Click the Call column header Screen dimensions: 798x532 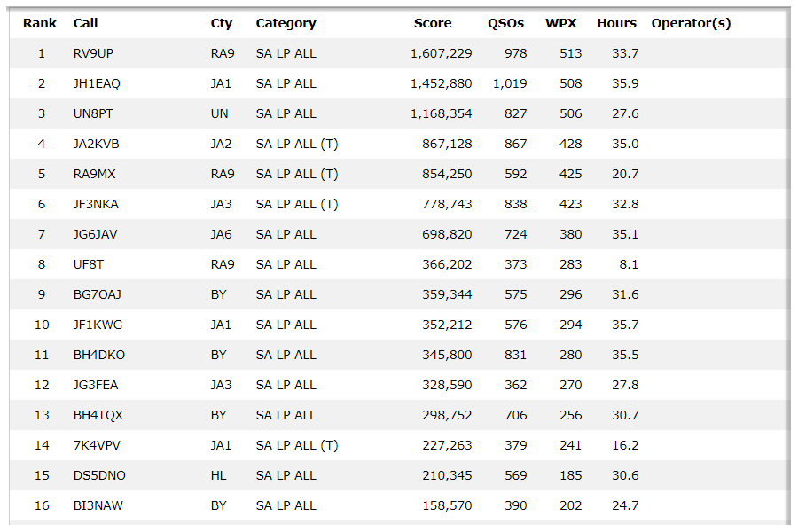click(x=86, y=23)
